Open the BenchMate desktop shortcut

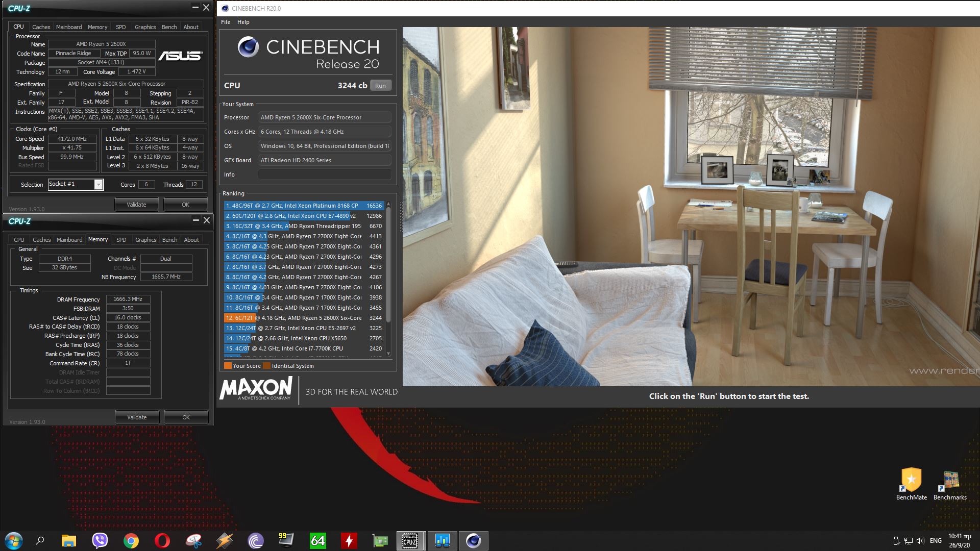pyautogui.click(x=912, y=484)
